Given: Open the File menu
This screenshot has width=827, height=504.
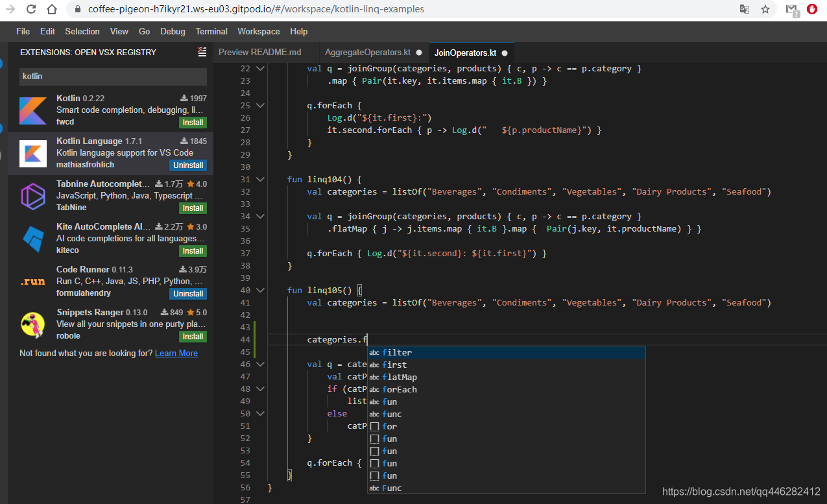Looking at the screenshot, I should coord(23,31).
